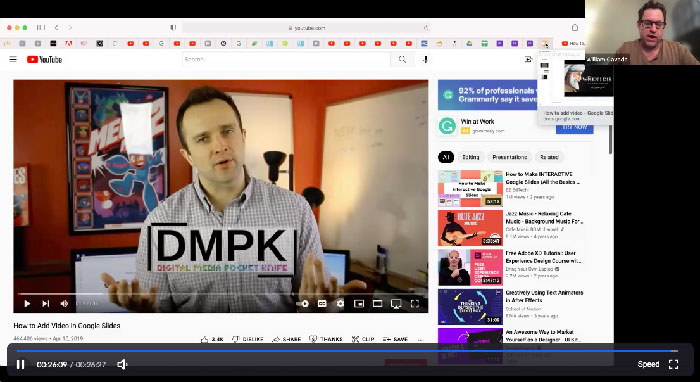Switch to theater mode view
Image resolution: width=700 pixels, height=382 pixels.
click(377, 303)
